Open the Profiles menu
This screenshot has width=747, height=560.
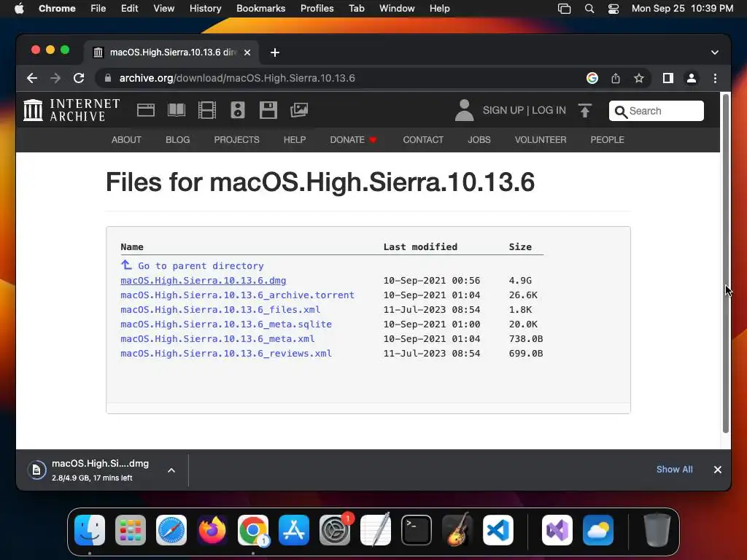click(x=317, y=9)
